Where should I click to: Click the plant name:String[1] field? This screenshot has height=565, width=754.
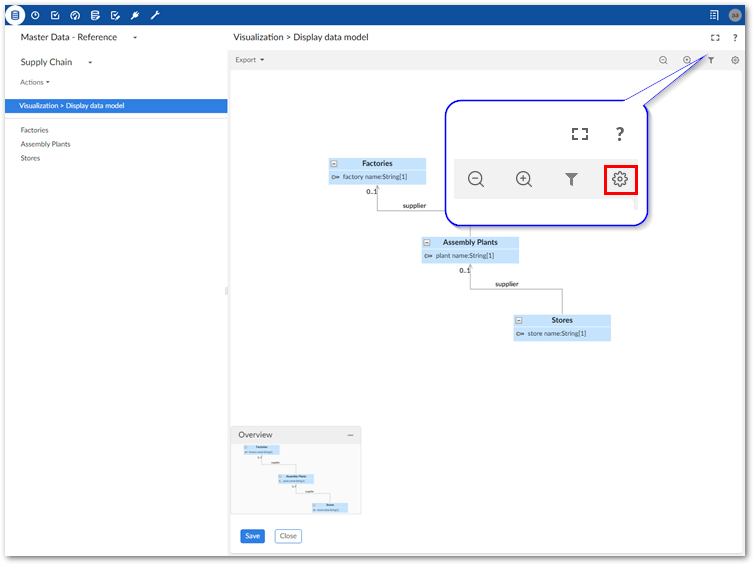465,256
